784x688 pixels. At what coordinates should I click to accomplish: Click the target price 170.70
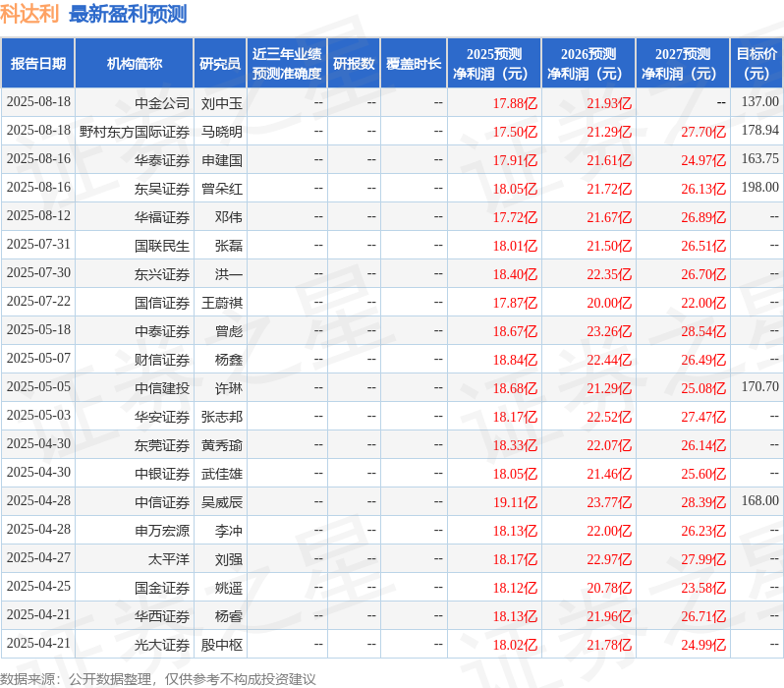pos(760,387)
